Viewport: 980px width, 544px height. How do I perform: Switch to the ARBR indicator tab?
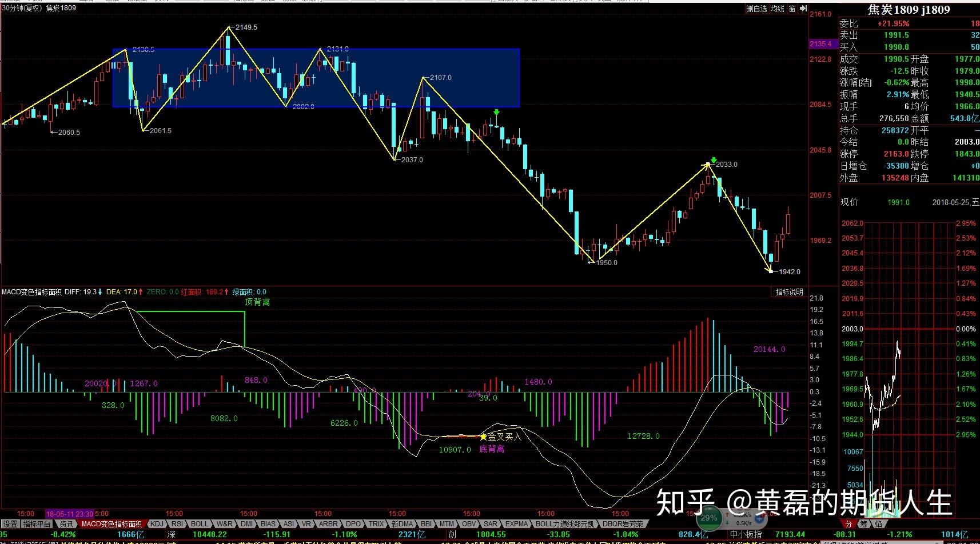(328, 523)
